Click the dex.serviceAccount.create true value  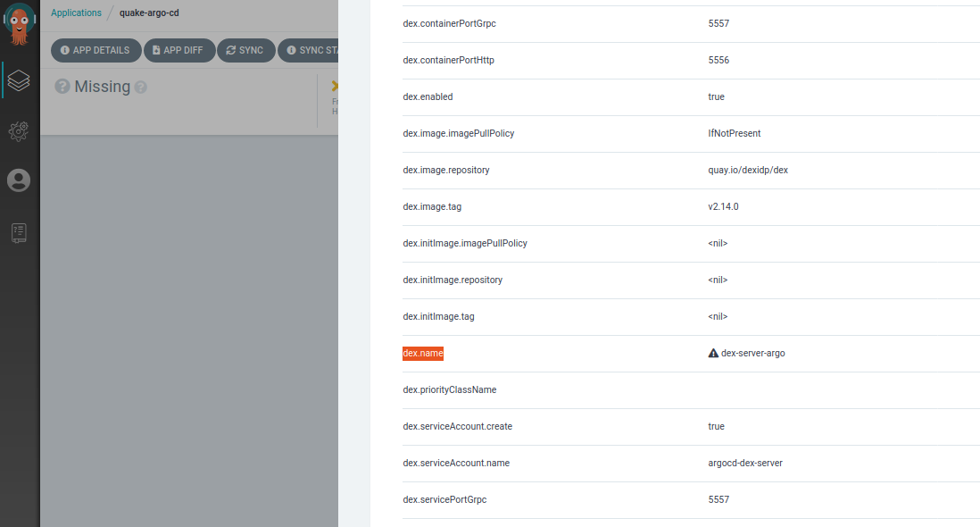[716, 426]
